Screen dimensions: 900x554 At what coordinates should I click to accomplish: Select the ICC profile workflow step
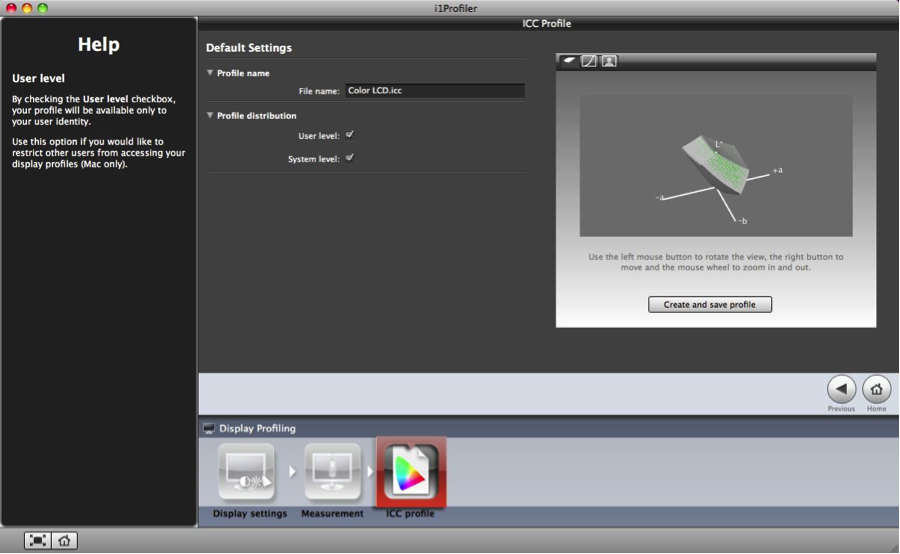pyautogui.click(x=410, y=472)
